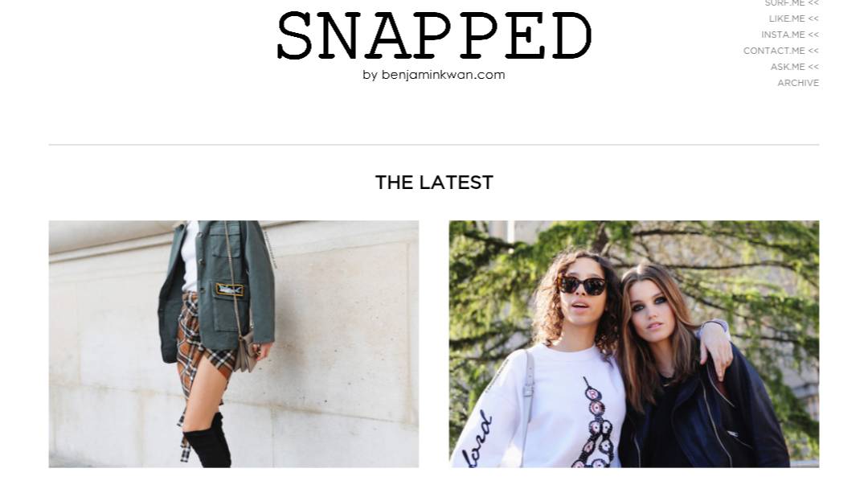The width and height of the screenshot is (868, 489).
Task: Click the sunglasses on the curly-haired woman
Action: (582, 286)
